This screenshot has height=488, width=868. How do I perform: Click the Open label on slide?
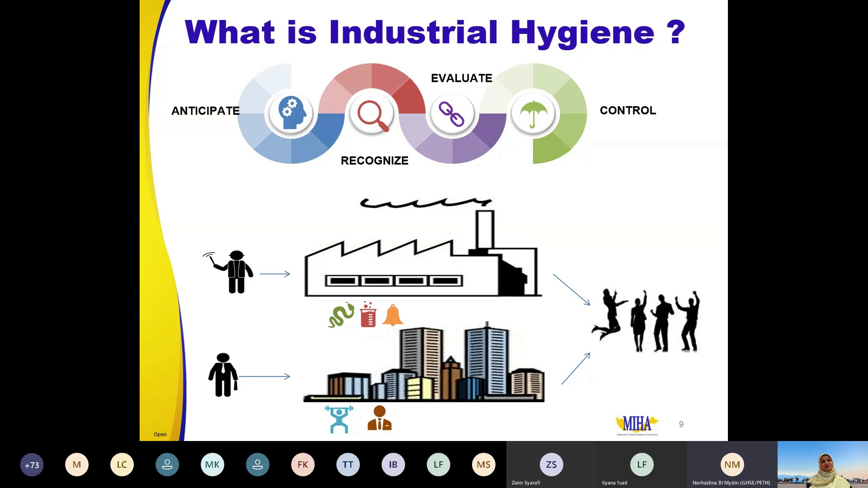(x=160, y=434)
